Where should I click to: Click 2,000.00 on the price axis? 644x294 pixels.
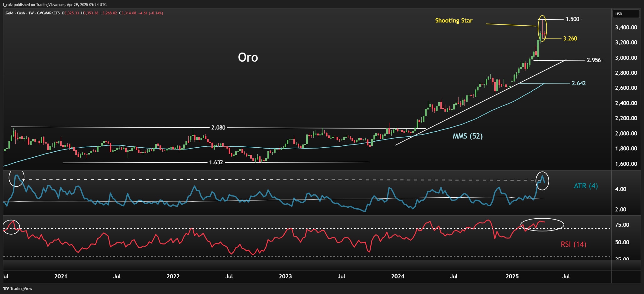(626, 134)
